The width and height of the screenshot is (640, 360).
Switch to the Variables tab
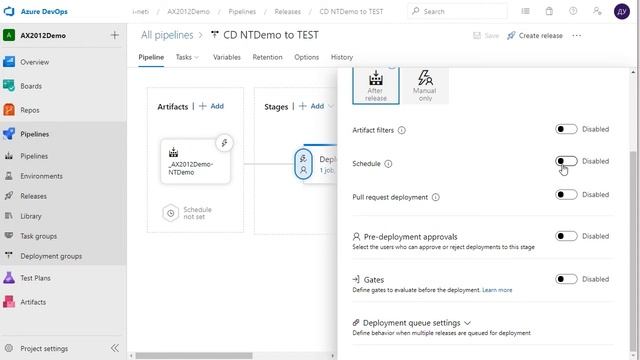pyautogui.click(x=227, y=57)
